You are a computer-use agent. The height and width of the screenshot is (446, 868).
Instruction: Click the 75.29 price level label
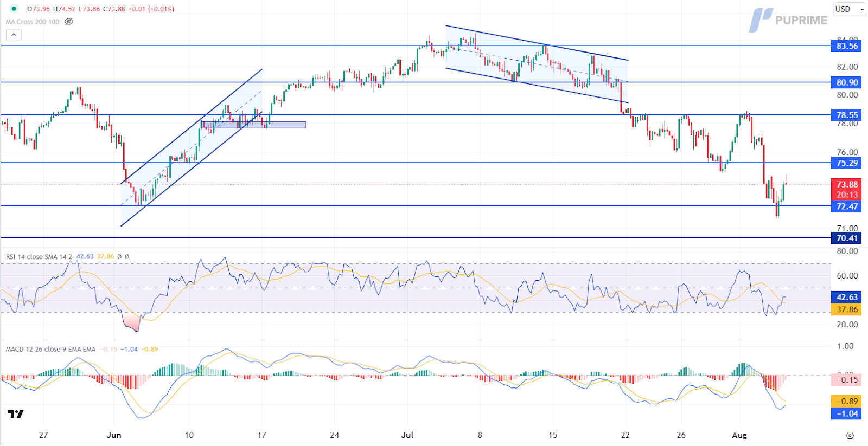(x=846, y=163)
